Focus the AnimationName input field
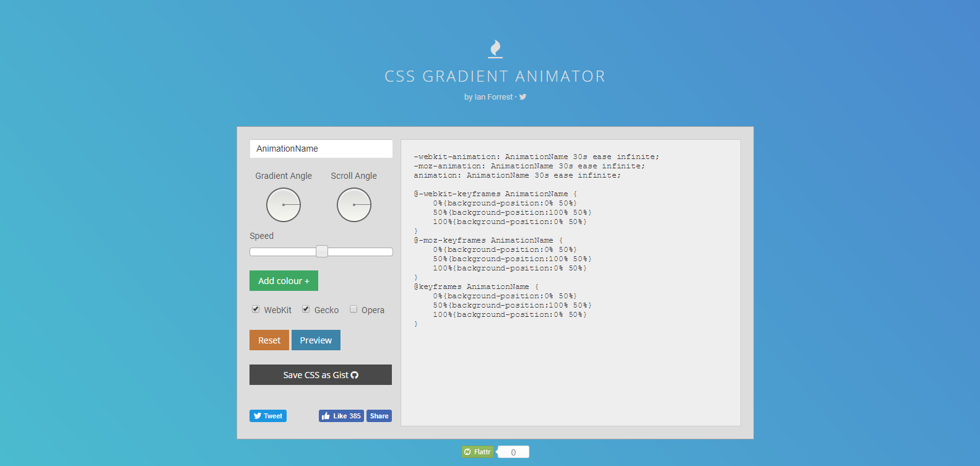This screenshot has height=466, width=980. pyautogui.click(x=321, y=149)
